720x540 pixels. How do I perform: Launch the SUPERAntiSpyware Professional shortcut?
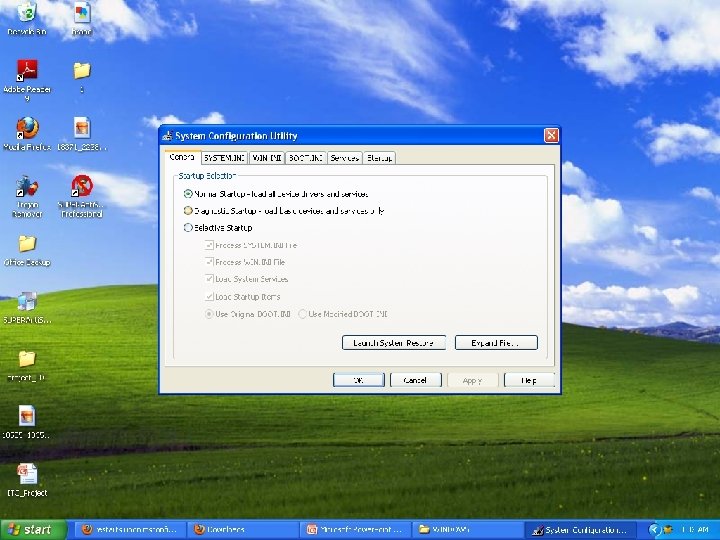82,196
